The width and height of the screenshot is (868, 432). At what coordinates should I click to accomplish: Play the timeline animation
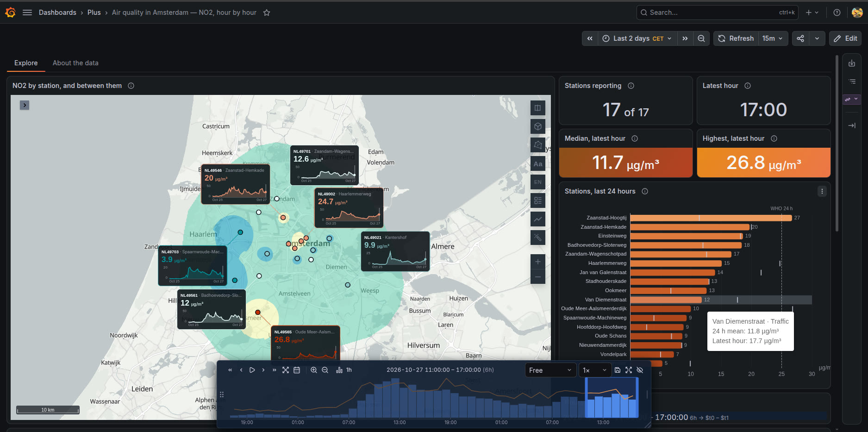pos(252,370)
